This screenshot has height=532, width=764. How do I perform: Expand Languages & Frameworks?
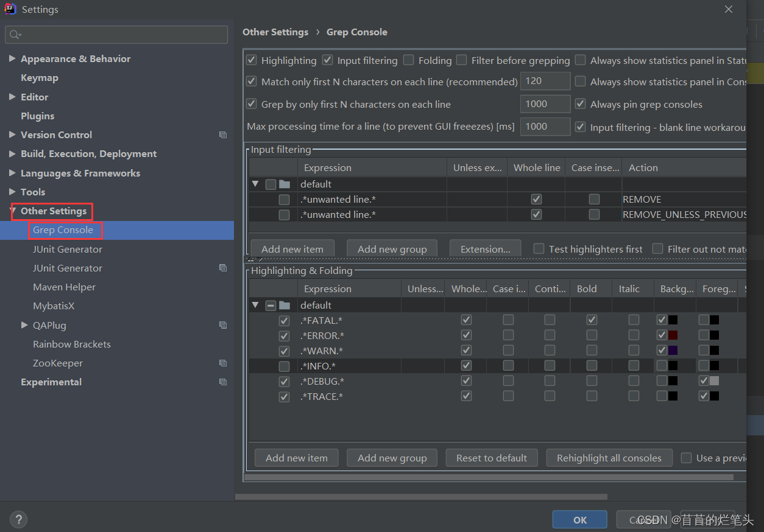12,173
